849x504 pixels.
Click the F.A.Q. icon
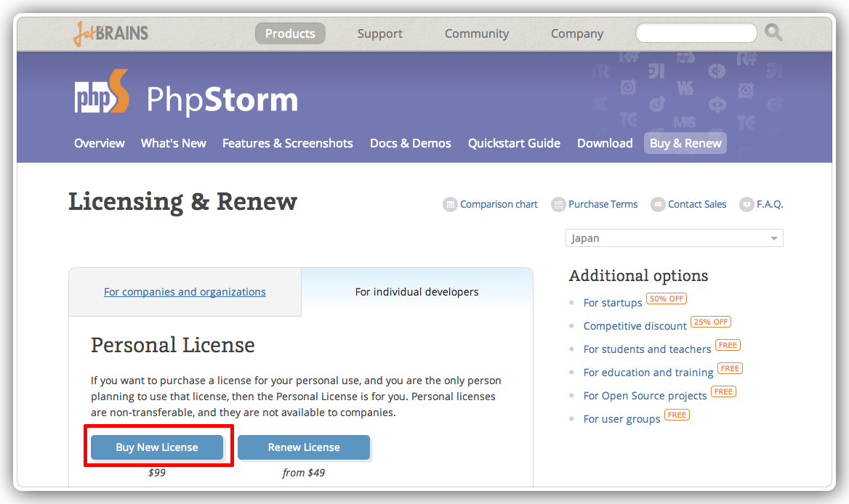pos(747,204)
